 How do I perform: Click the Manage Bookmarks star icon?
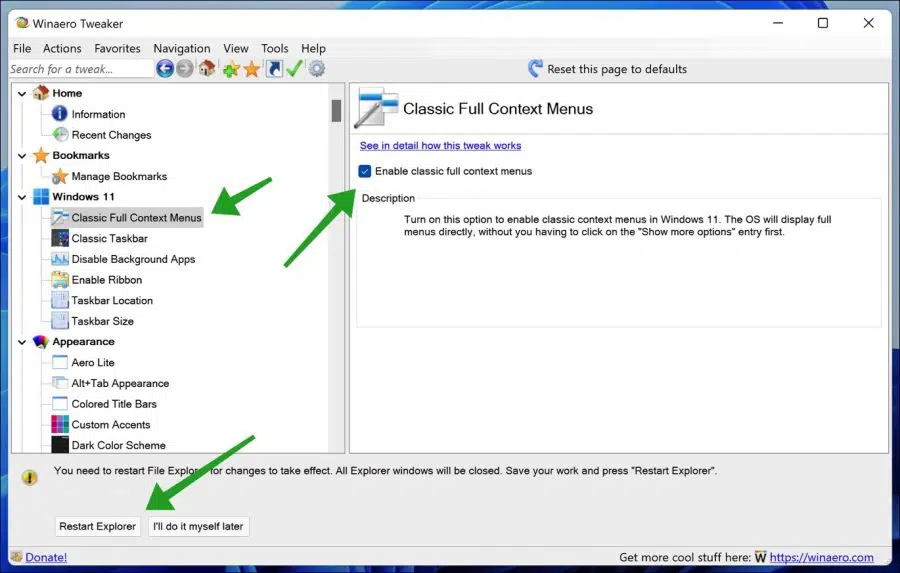[x=60, y=176]
